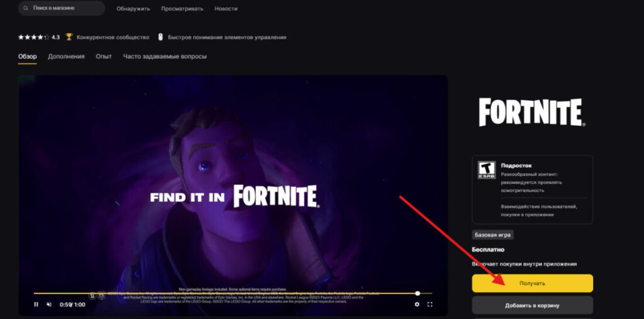The image size is (644, 319).
Task: Open the Дополнения tab
Action: coord(66,57)
